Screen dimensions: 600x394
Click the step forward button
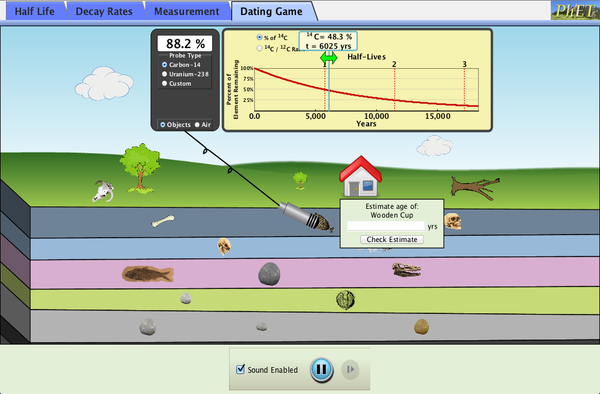pyautogui.click(x=350, y=370)
